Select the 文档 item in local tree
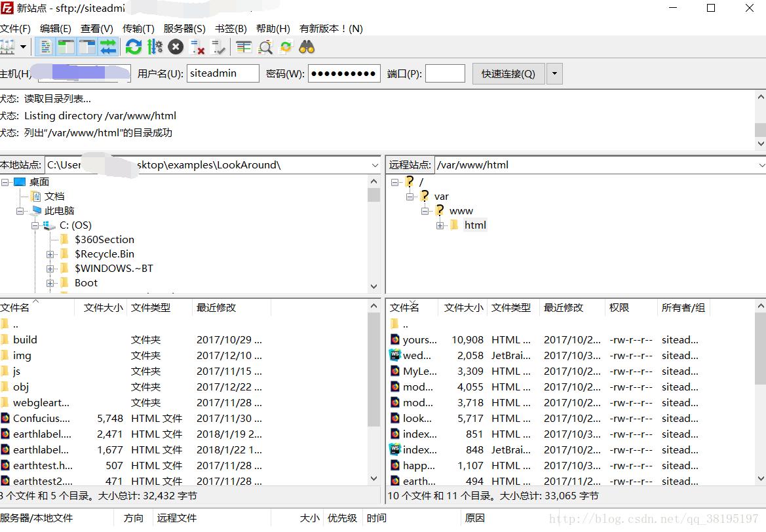 click(54, 197)
